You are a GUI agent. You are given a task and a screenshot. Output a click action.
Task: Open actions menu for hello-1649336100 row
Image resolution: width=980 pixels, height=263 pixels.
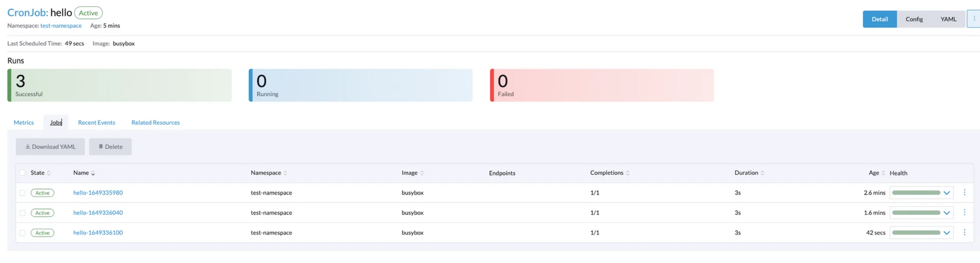click(x=964, y=232)
